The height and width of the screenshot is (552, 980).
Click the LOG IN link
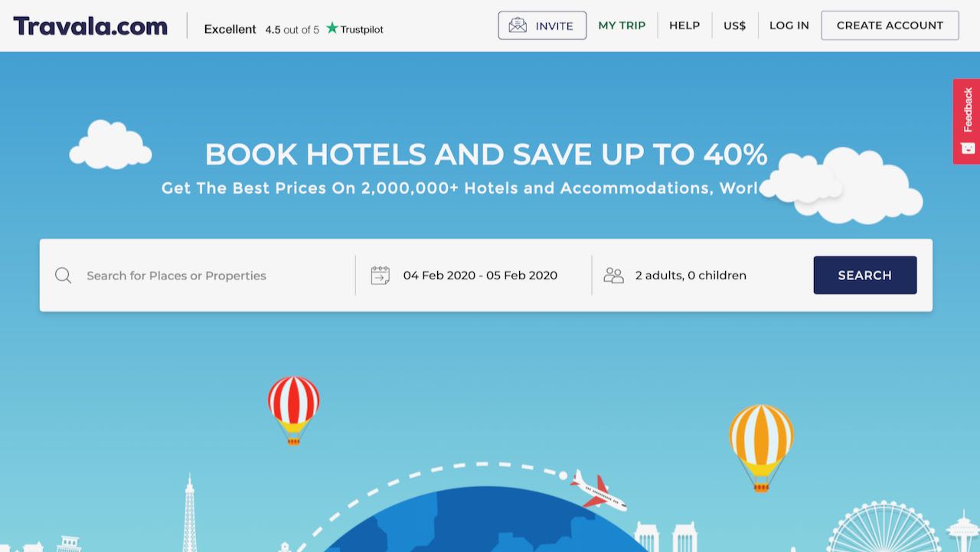coord(789,25)
